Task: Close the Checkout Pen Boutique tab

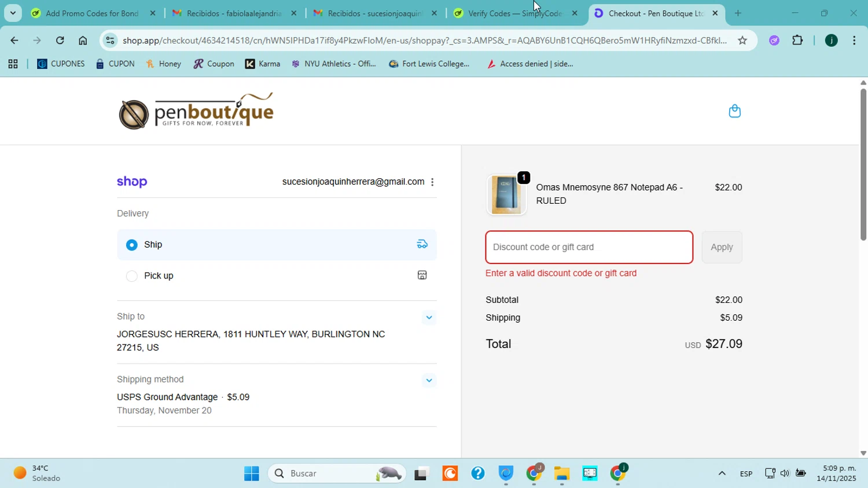Action: click(715, 13)
